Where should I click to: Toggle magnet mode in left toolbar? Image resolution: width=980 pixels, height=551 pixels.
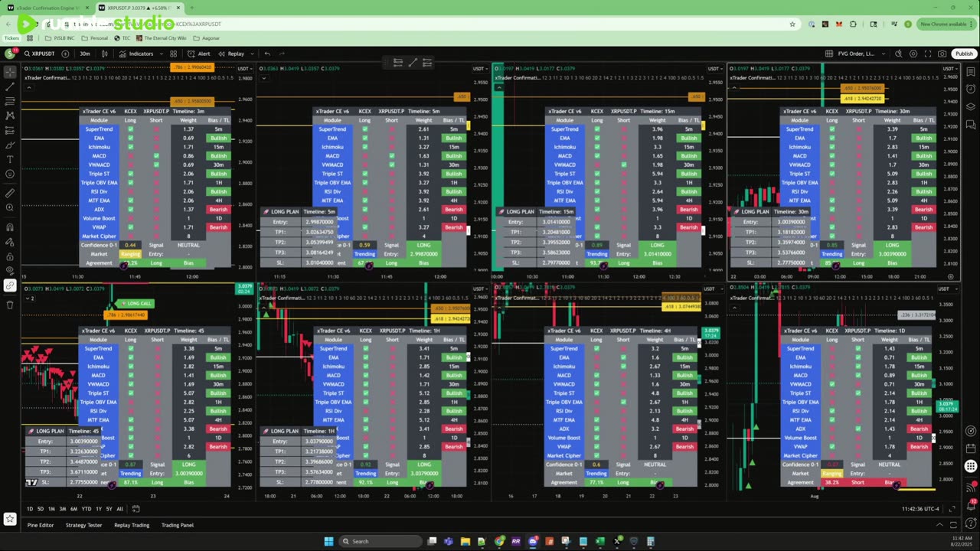click(x=10, y=227)
